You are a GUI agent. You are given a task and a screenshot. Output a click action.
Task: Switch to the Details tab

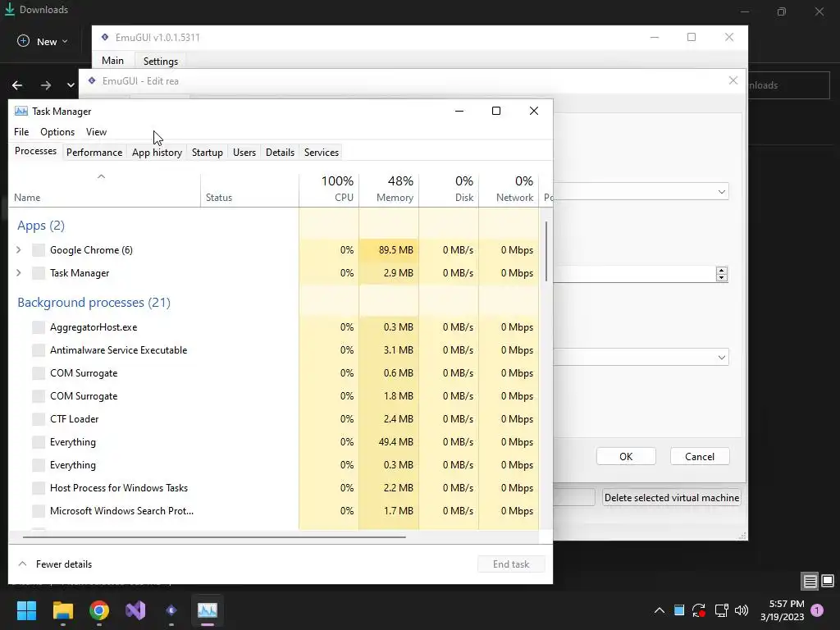[x=281, y=152]
